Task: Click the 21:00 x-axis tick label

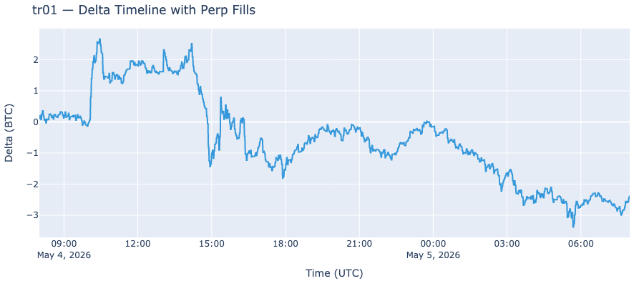Action: (x=359, y=244)
